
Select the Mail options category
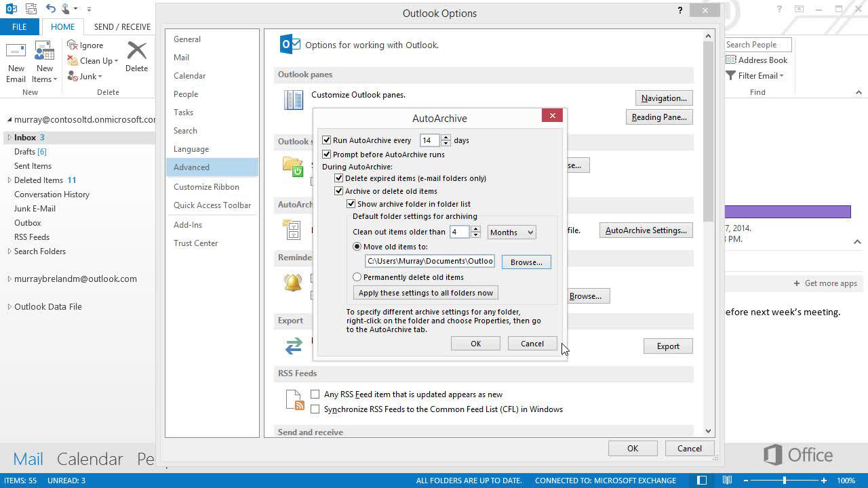tap(212, 58)
